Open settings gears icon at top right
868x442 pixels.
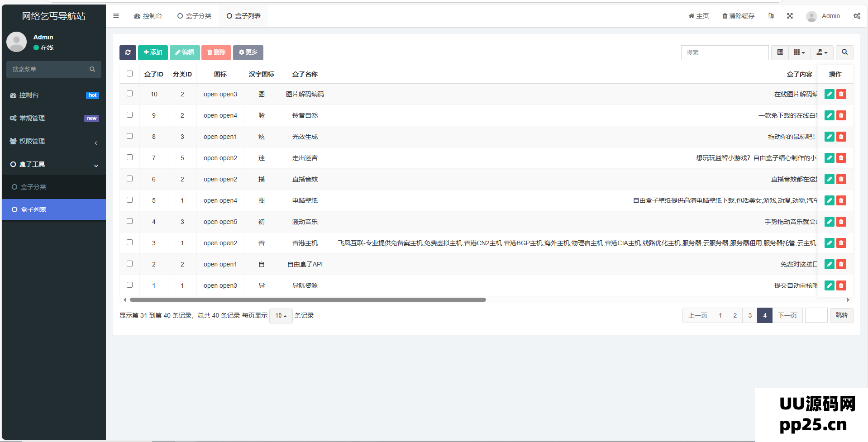(857, 16)
